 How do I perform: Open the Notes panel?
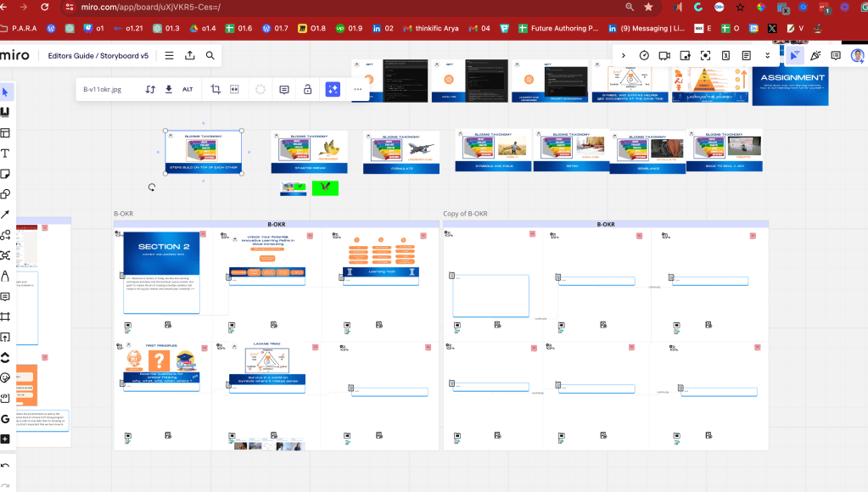[746, 55]
